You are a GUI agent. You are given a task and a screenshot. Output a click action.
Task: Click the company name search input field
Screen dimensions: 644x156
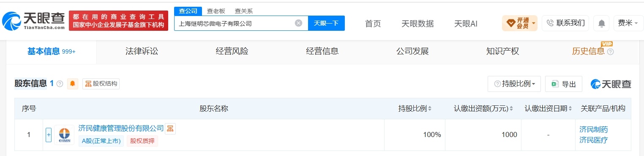tap(235, 23)
